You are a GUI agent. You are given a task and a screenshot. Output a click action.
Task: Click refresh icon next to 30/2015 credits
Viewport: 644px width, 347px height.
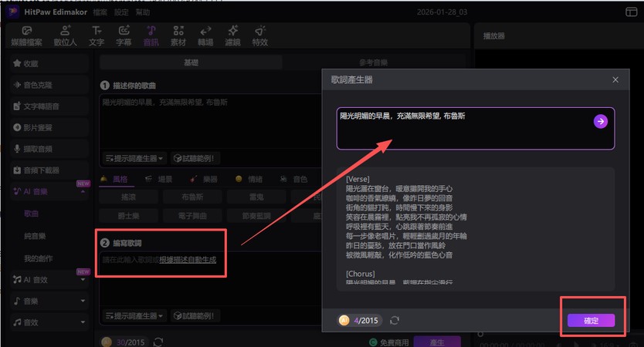[158, 342]
